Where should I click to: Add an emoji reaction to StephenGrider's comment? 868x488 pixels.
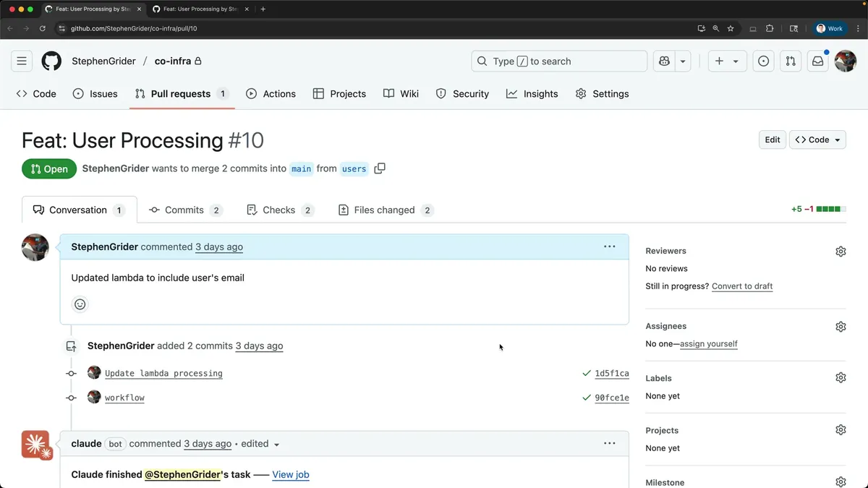pyautogui.click(x=80, y=304)
